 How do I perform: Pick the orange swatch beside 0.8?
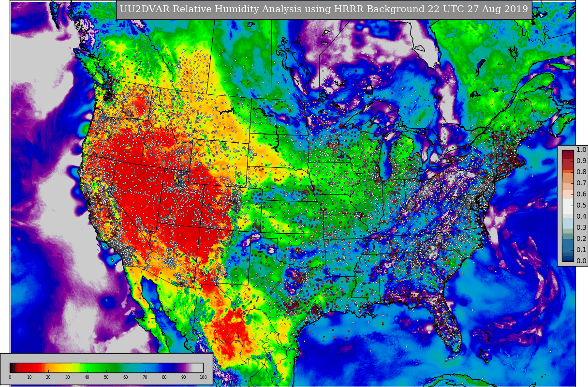[568, 171]
